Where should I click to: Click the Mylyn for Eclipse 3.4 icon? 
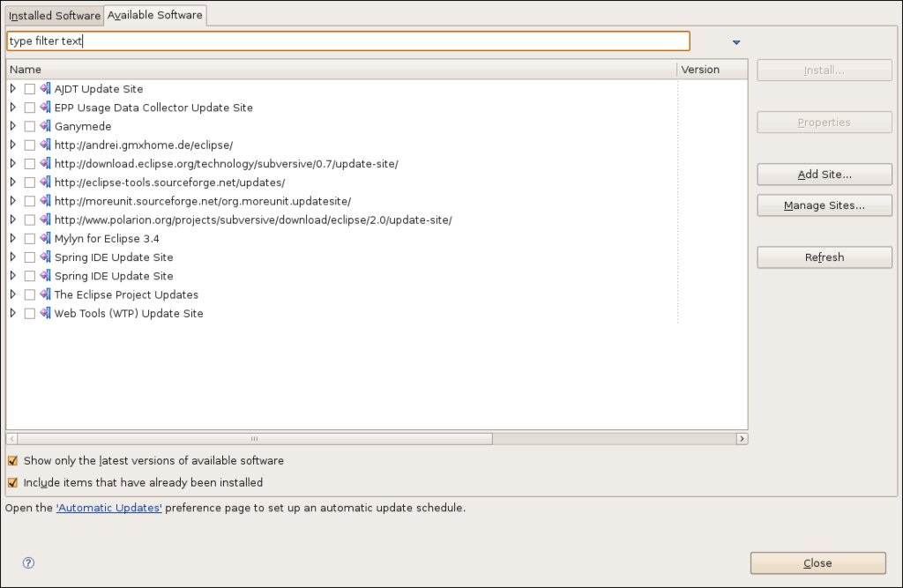(x=45, y=238)
